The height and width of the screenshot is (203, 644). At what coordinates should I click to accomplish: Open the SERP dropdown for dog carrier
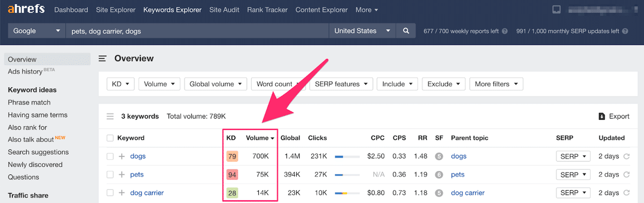click(x=573, y=193)
